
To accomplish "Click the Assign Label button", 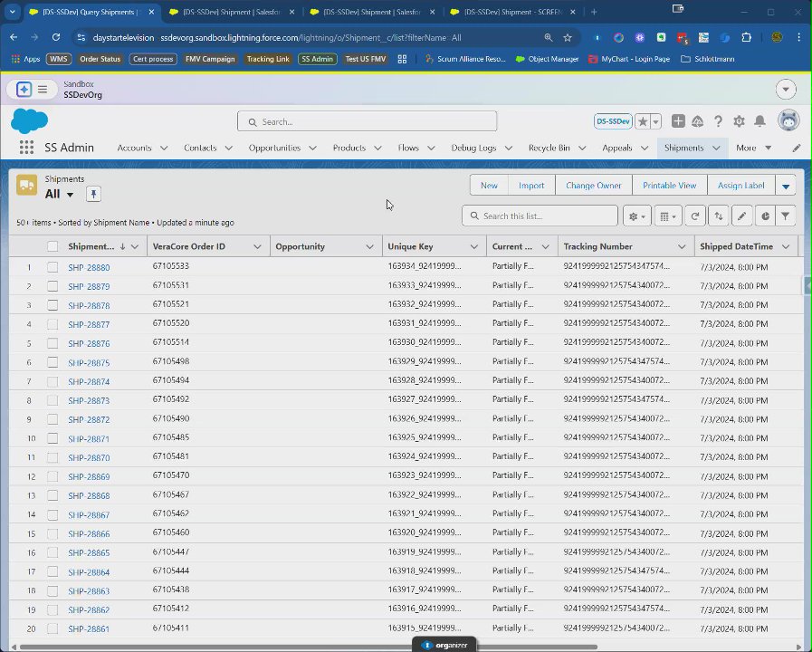I will coord(741,186).
